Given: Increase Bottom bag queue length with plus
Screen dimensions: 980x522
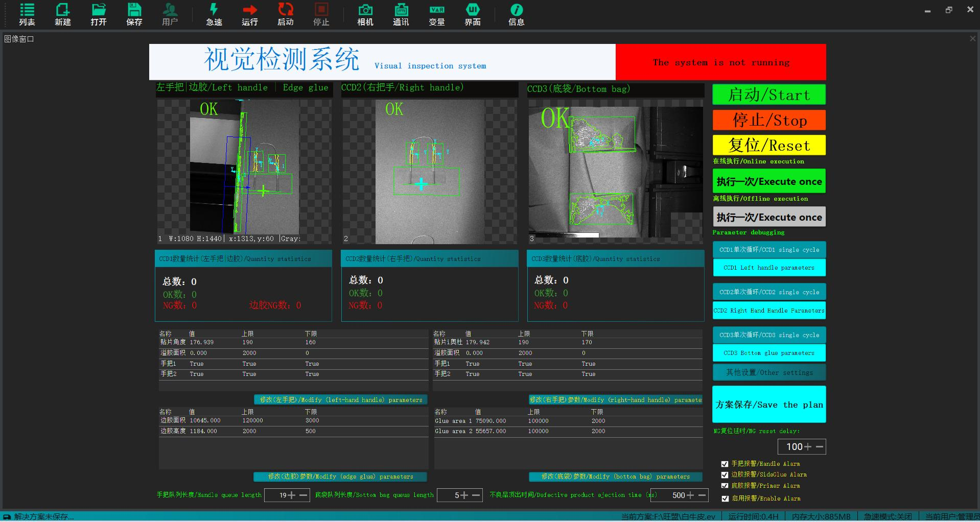Looking at the screenshot, I should coord(464,495).
